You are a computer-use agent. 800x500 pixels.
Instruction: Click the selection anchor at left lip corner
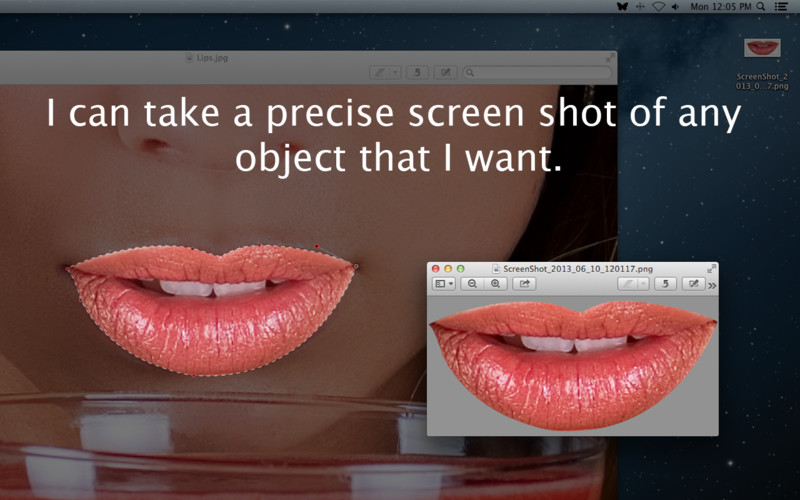tap(68, 268)
